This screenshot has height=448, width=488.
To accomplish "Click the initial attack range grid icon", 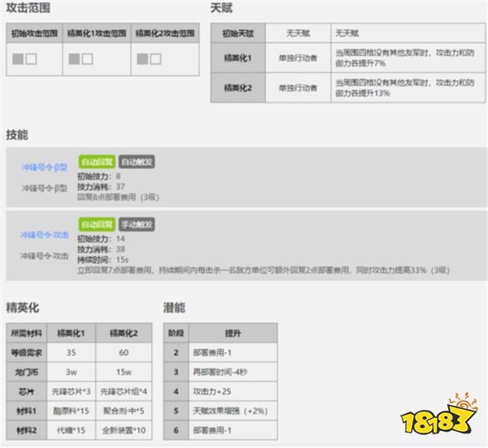I will pos(24,59).
